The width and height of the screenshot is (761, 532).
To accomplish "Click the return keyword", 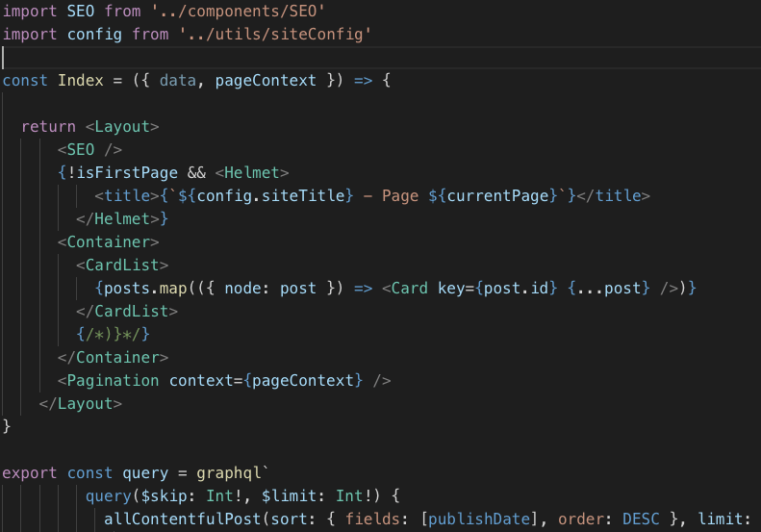I will click(48, 126).
